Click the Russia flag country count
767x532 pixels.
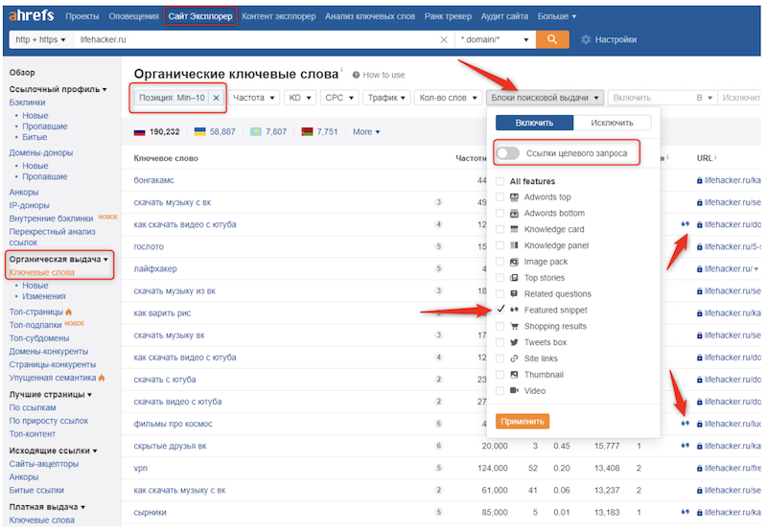157,131
